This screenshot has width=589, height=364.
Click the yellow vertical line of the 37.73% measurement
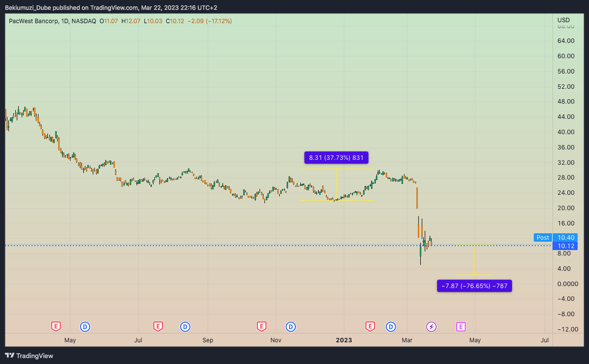pyautogui.click(x=336, y=184)
